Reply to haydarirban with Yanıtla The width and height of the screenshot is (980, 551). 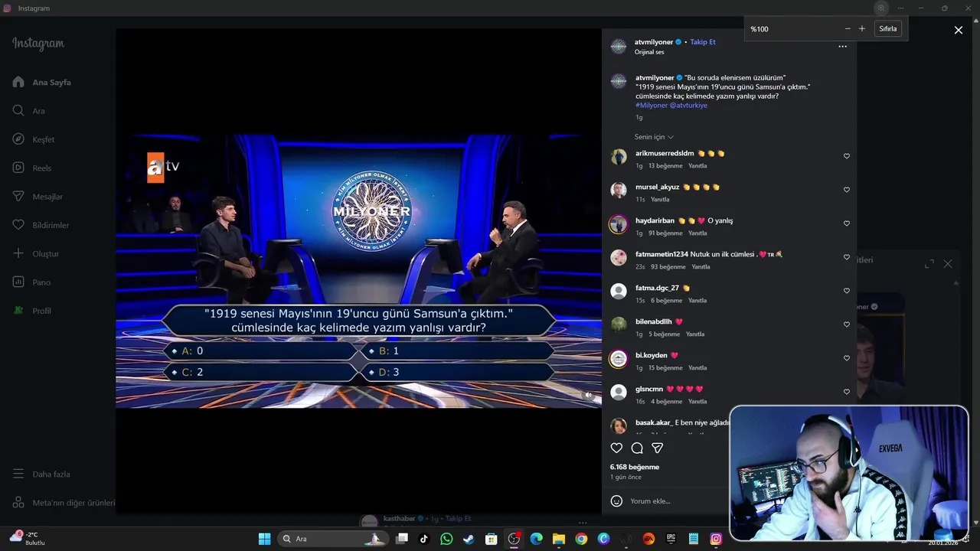(x=697, y=233)
